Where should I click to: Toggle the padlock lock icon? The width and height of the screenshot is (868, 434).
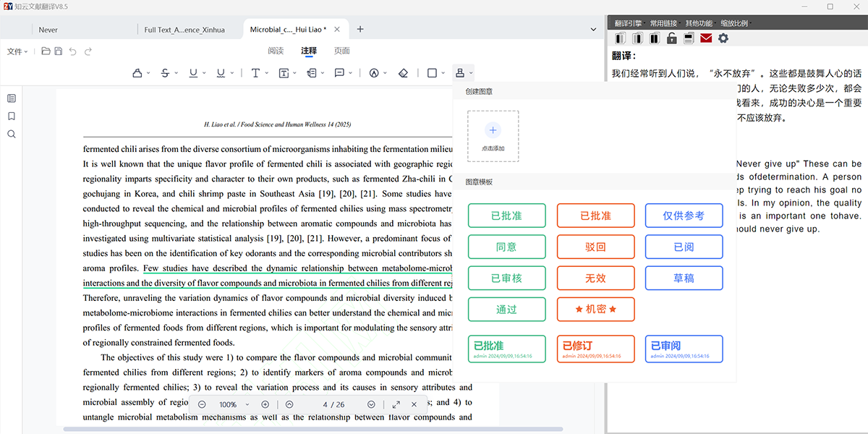(x=672, y=38)
